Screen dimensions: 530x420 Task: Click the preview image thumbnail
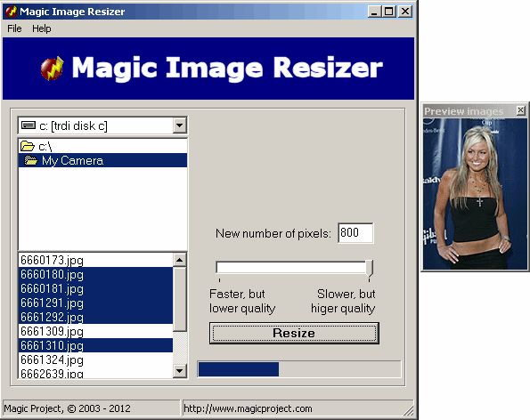click(x=475, y=194)
